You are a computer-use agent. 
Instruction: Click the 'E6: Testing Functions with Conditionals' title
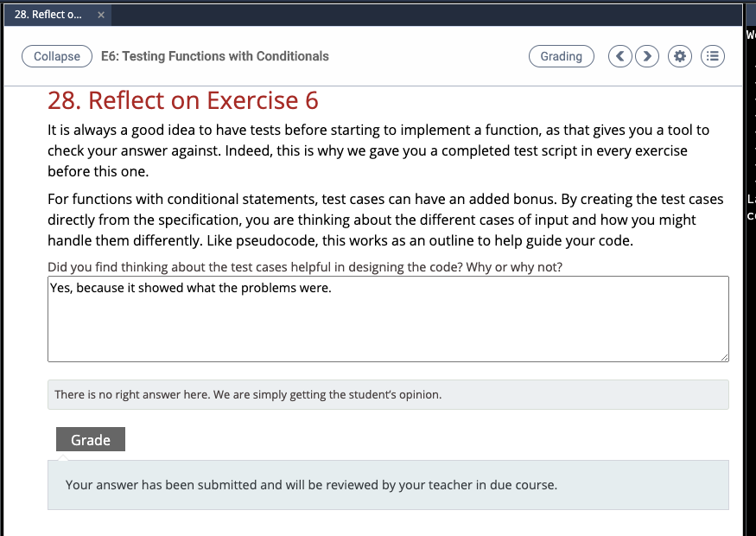[x=215, y=56]
